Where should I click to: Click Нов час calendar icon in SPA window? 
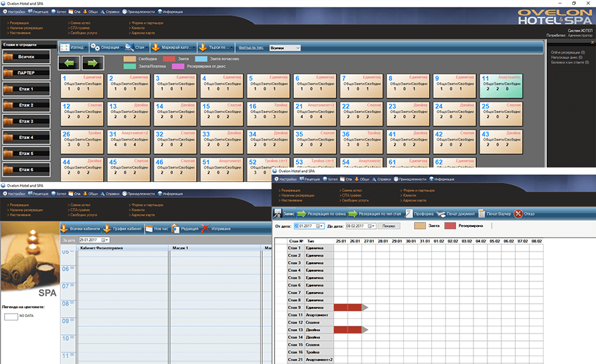[x=149, y=229]
